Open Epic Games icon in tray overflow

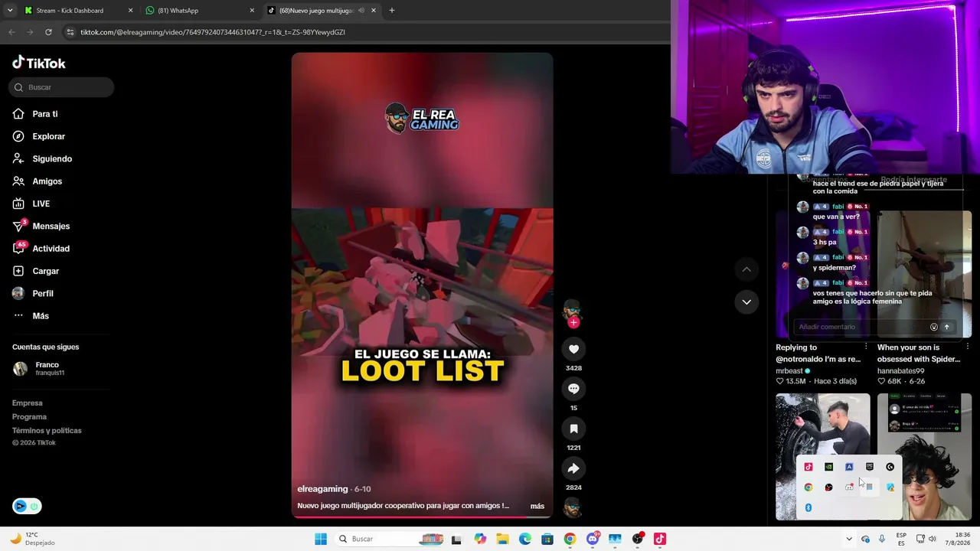pos(870,467)
